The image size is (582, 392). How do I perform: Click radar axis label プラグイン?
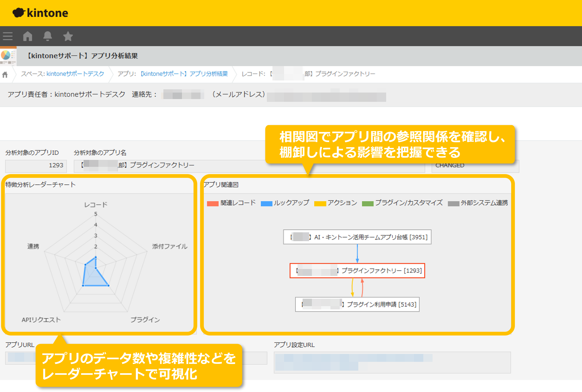pyautogui.click(x=145, y=320)
